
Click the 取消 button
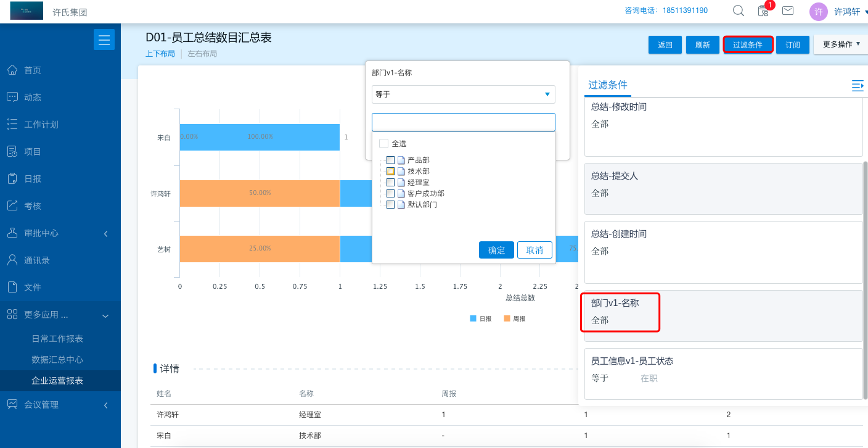tap(534, 250)
